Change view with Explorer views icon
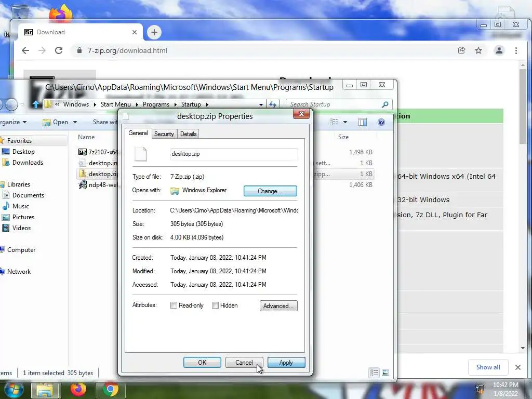Screen dimensions: 532x399 (x=334, y=122)
